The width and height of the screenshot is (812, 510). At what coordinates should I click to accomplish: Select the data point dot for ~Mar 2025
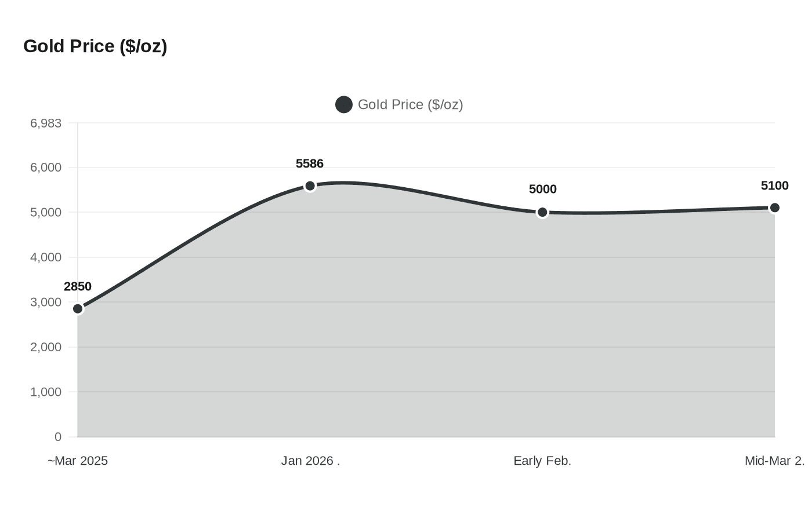[78, 308]
